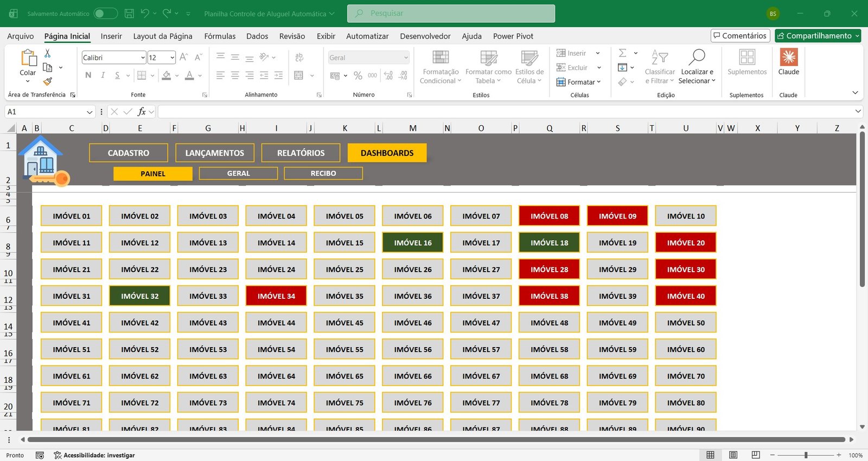Click the Compartilhamento button

(818, 36)
